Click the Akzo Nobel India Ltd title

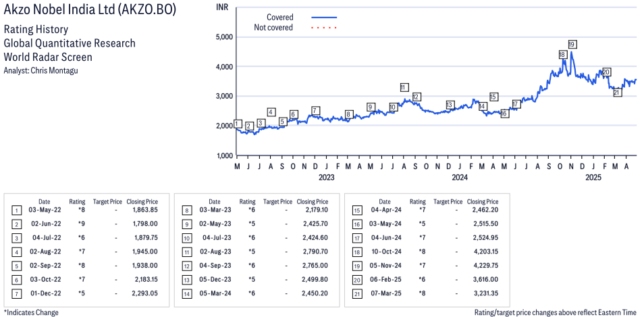(90, 10)
